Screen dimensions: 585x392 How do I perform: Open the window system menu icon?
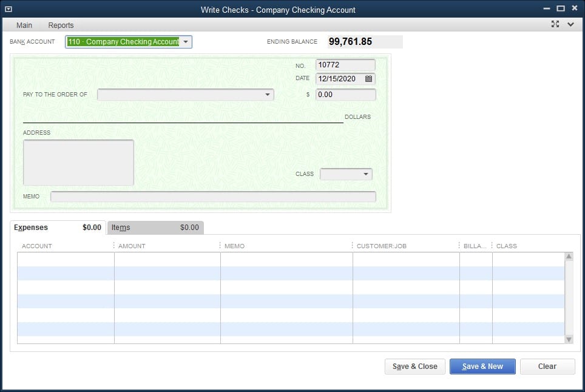pyautogui.click(x=8, y=9)
